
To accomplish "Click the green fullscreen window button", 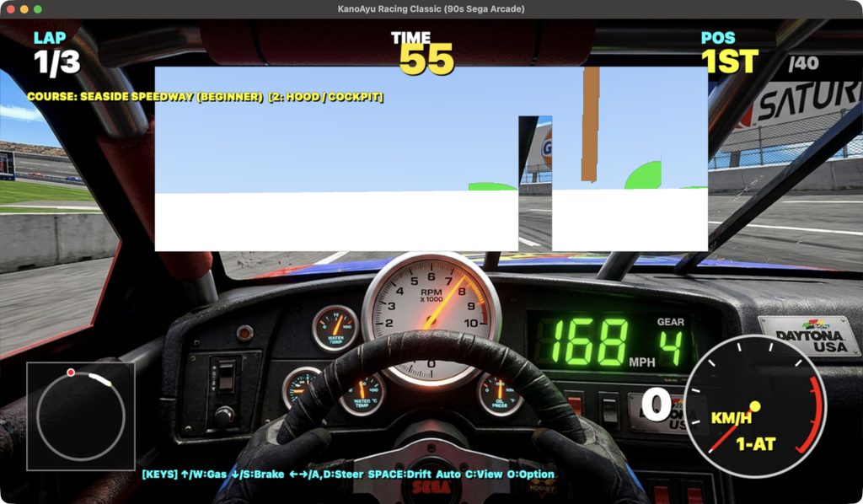I will [x=37, y=8].
